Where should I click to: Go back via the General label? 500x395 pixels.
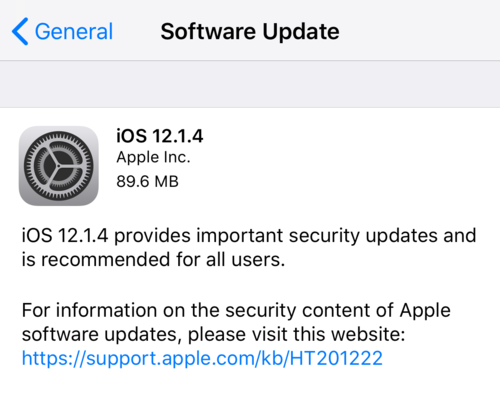coord(74,32)
